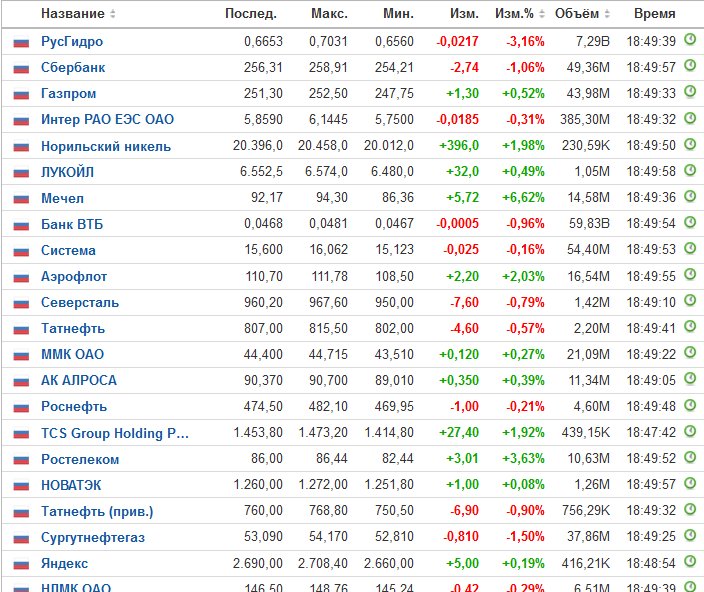The image size is (704, 592).
Task: Open the Сбербанк stock link
Action: pyautogui.click(x=73, y=68)
